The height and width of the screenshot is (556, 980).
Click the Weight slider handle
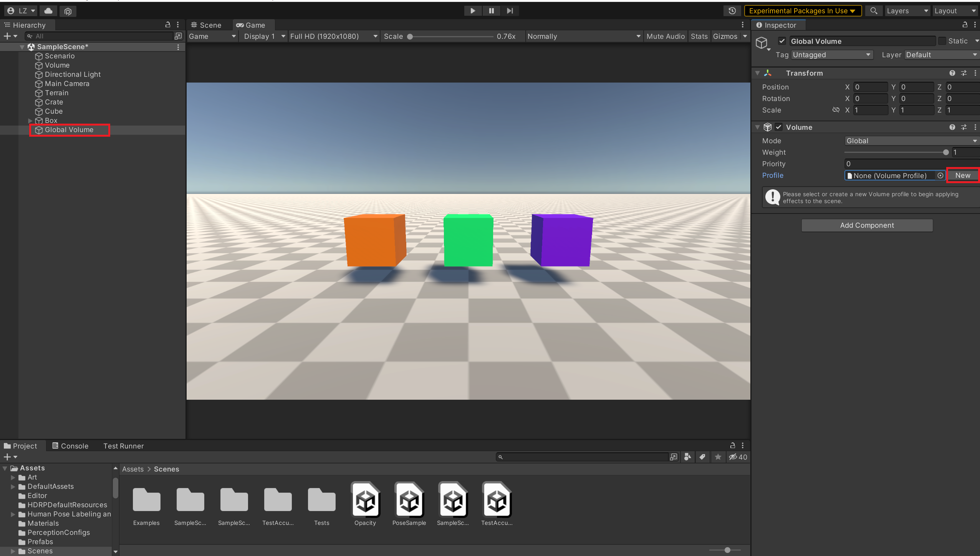pyautogui.click(x=945, y=152)
